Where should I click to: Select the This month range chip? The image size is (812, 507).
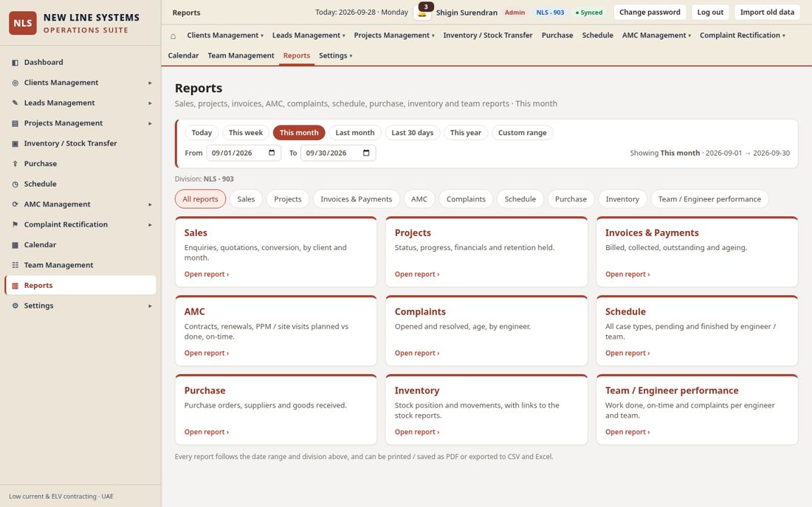[299, 133]
